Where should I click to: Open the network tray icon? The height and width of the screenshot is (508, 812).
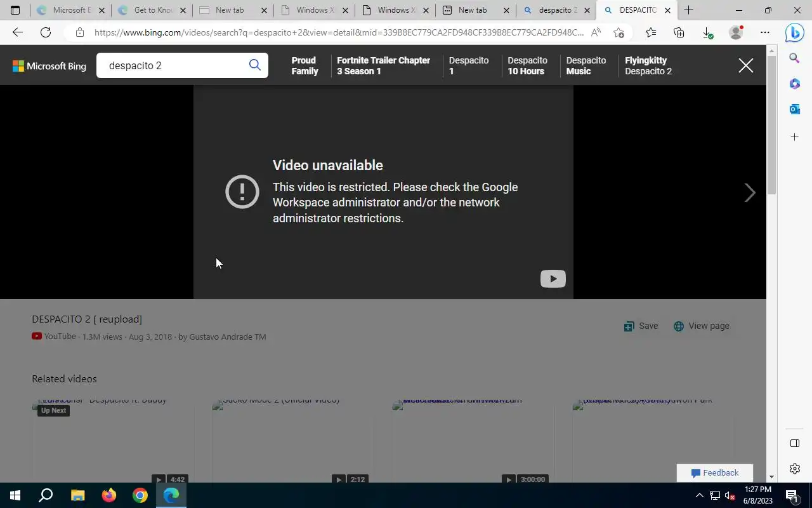coord(714,495)
